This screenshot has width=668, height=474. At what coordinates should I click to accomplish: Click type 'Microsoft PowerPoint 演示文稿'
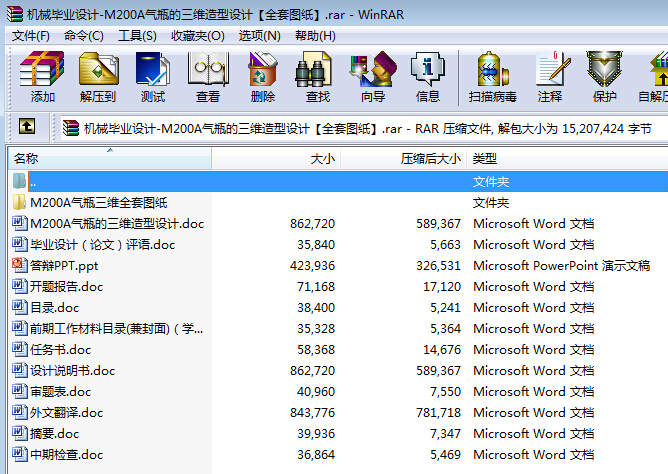[x=561, y=265]
